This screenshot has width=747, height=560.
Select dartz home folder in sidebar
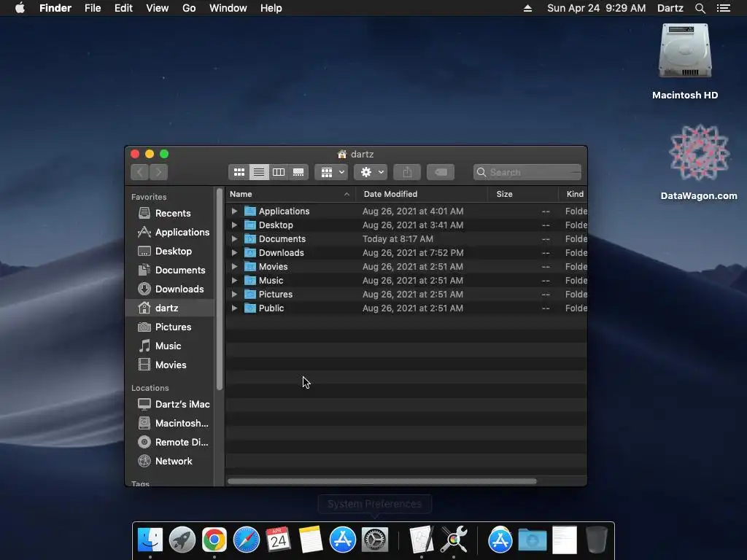(169, 308)
